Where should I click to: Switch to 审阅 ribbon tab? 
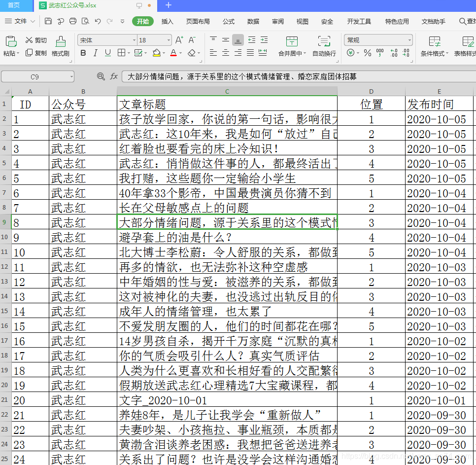click(278, 22)
